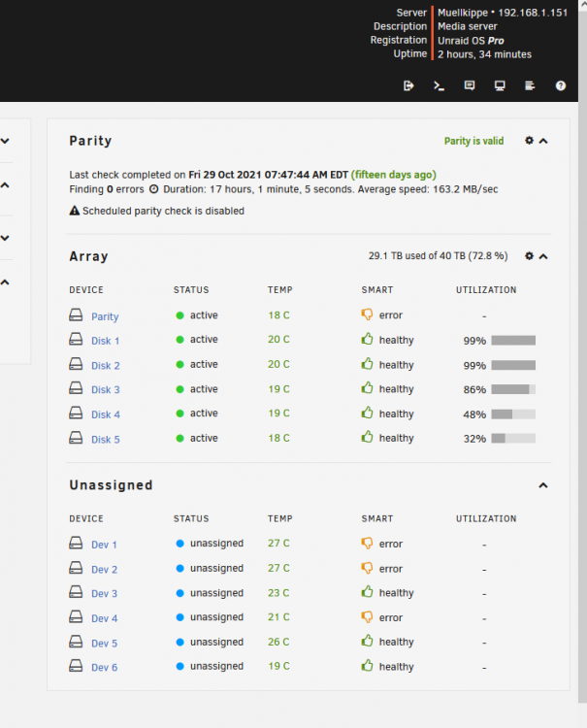The height and width of the screenshot is (728, 587).
Task: Open the Disk 1 link
Action: (106, 341)
